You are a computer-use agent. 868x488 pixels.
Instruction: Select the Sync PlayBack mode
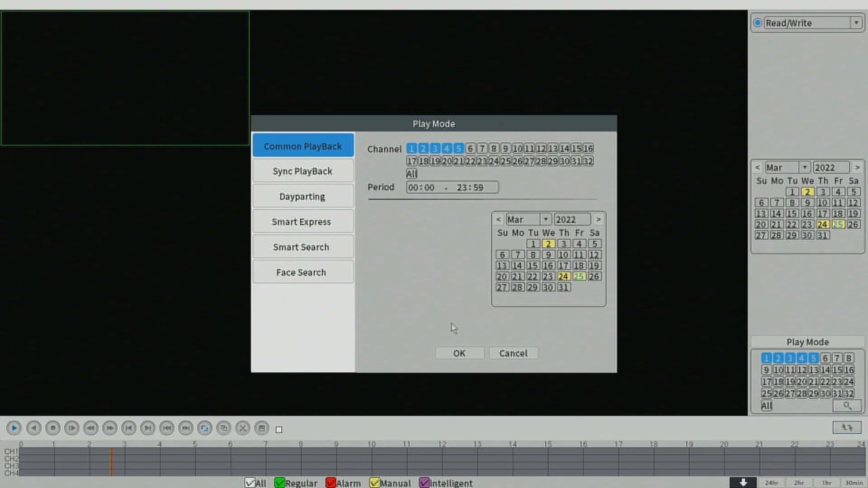point(303,171)
